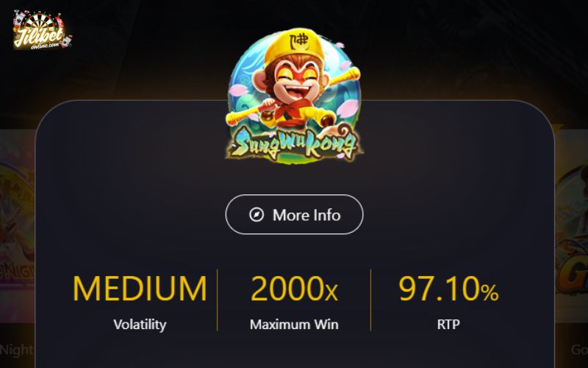Click the 97.10% RTP value

coord(448,289)
